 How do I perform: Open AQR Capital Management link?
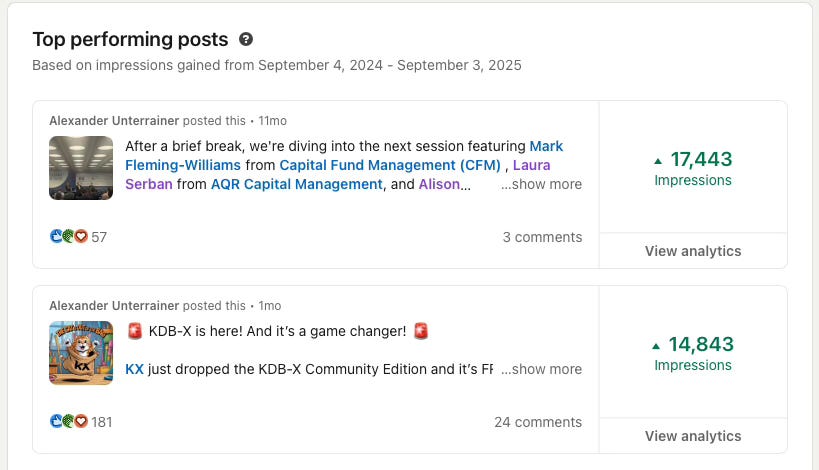[297, 184]
